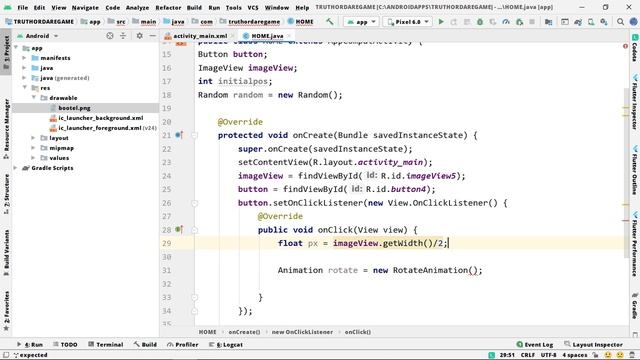Open the app run configuration dropdown

point(362,22)
